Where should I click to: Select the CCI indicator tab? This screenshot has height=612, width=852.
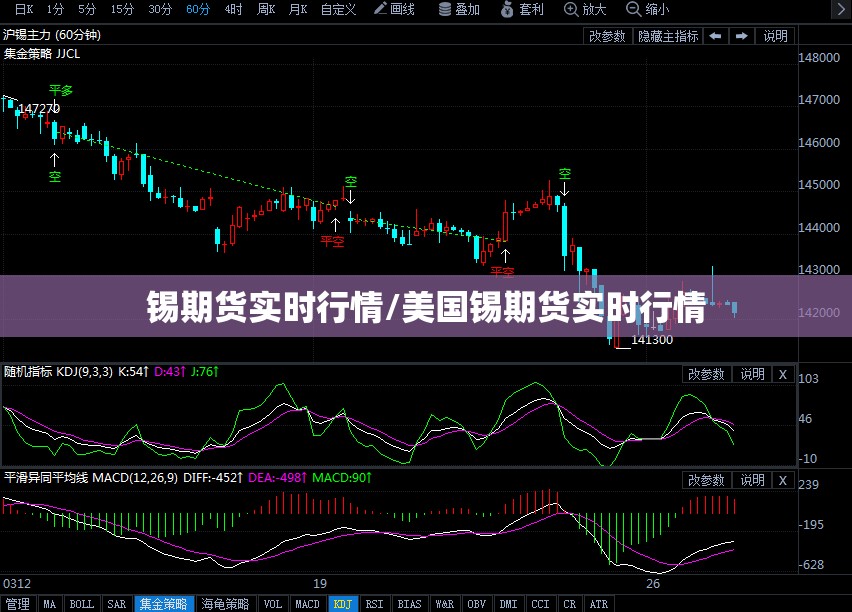[x=541, y=604]
